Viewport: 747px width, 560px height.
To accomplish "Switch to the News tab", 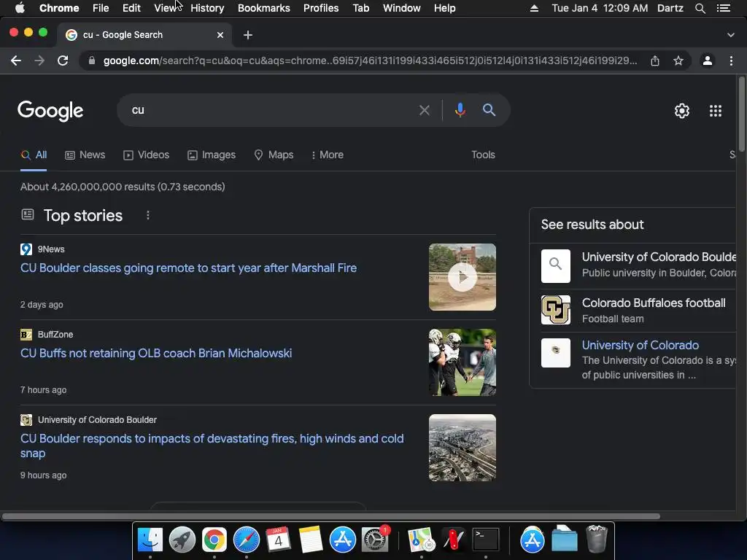I will (85, 155).
